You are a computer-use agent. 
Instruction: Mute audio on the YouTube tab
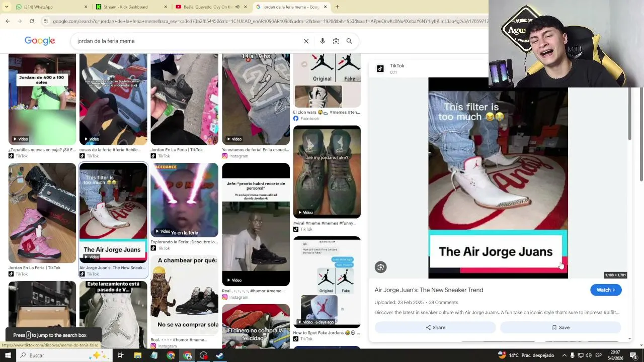coord(237,7)
